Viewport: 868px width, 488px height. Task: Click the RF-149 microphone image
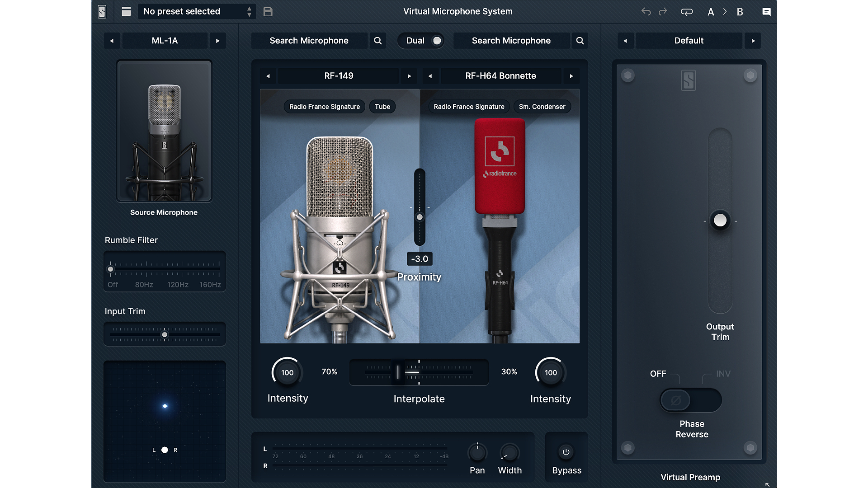[340, 239]
